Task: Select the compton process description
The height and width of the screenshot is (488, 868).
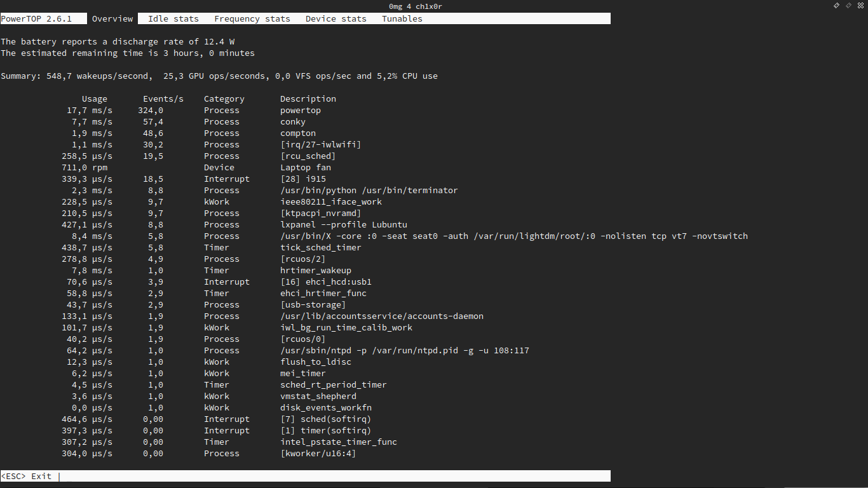Action: (x=298, y=133)
